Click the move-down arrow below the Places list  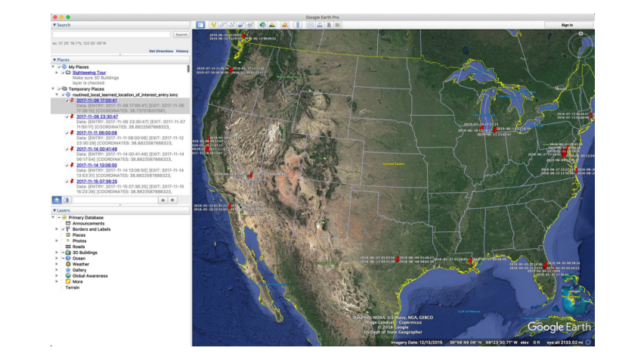click(x=172, y=200)
